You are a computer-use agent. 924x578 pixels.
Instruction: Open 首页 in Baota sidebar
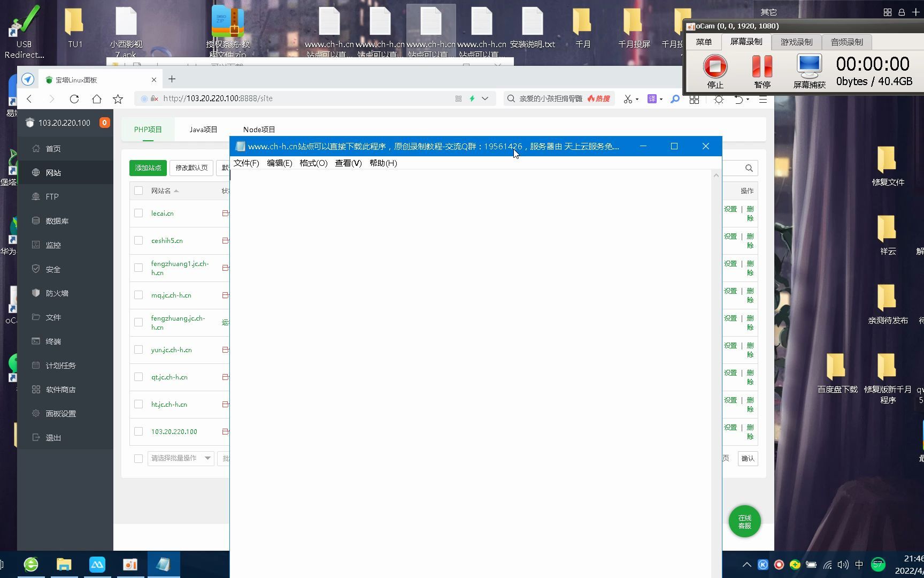point(53,148)
